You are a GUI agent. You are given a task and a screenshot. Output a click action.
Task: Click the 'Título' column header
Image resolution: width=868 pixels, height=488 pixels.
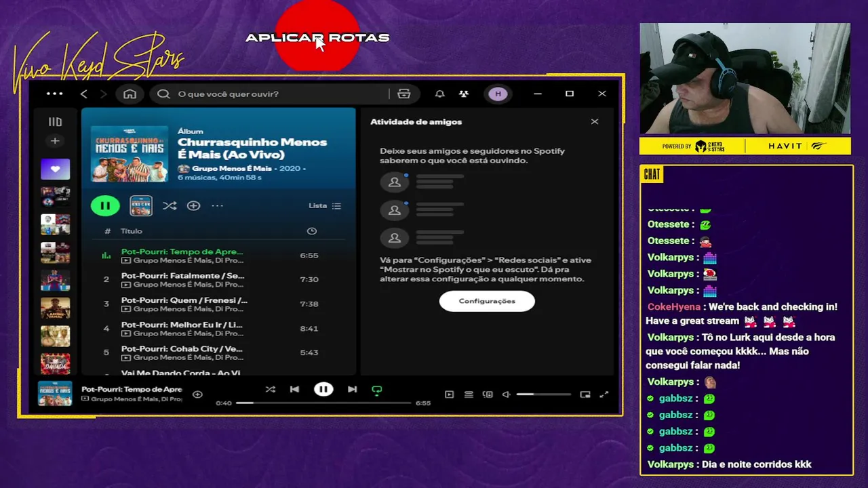(132, 231)
